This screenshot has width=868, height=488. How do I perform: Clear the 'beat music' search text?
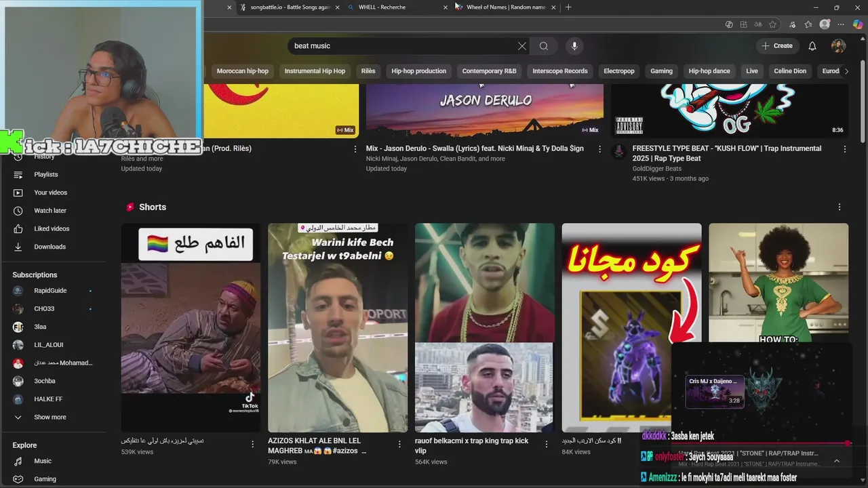521,46
